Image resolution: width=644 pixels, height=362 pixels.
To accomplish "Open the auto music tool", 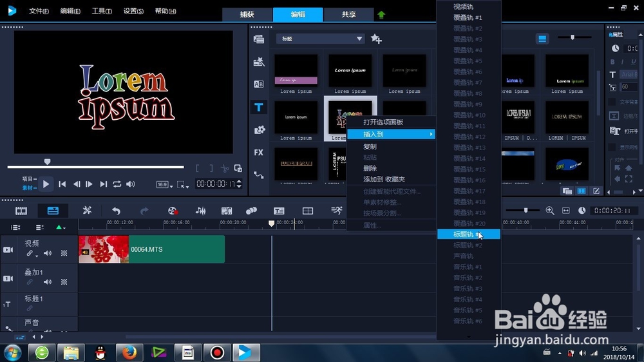I will [x=226, y=211].
